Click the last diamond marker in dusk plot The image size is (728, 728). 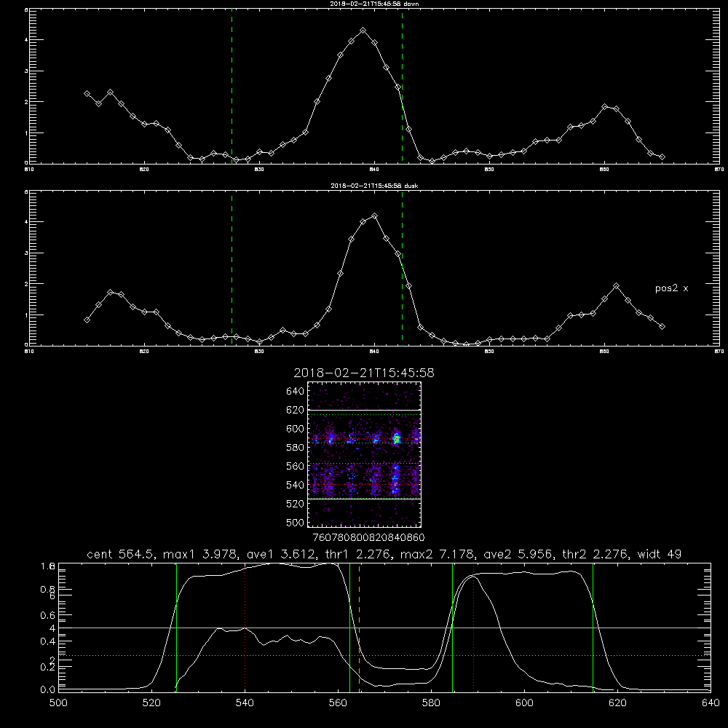click(x=662, y=326)
